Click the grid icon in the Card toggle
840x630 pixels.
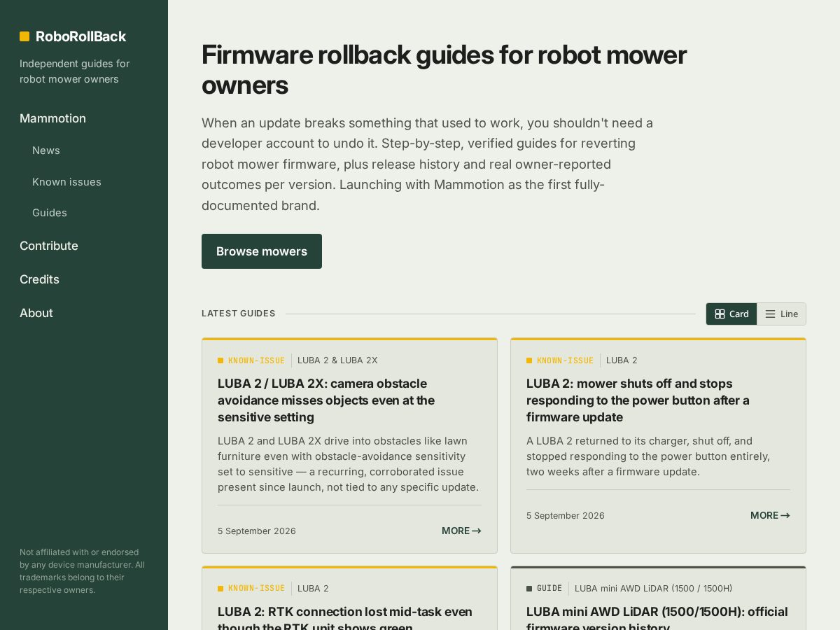pyautogui.click(x=720, y=314)
